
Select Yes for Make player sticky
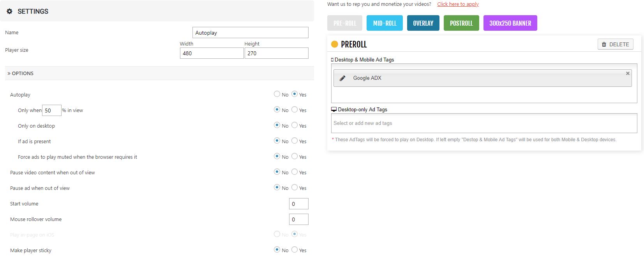tap(295, 249)
